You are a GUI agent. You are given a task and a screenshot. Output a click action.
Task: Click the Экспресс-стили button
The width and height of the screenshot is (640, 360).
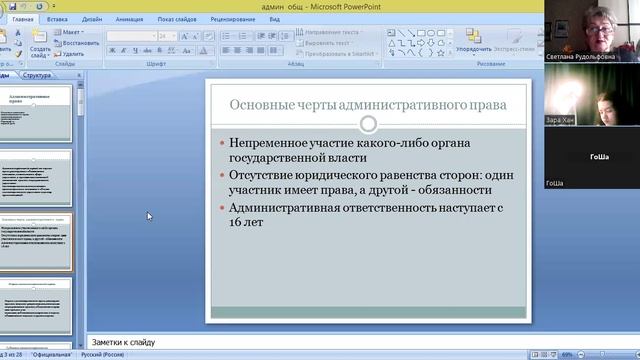(x=514, y=41)
